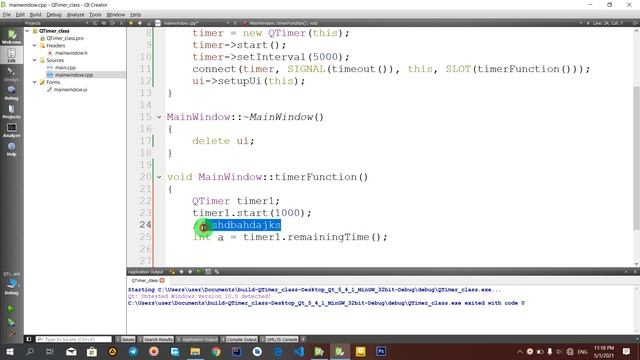Split the Projects side panel
The height and width of the screenshot is (360, 640).
[x=113, y=23]
